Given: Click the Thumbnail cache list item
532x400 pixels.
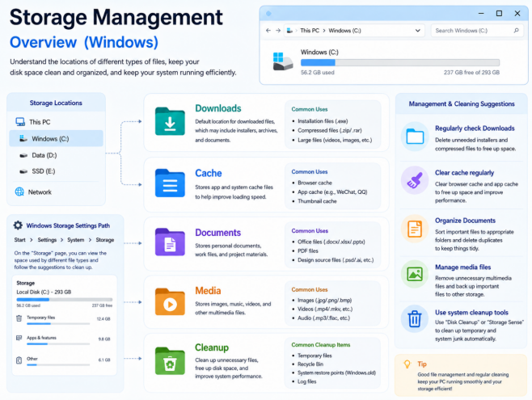Looking at the screenshot, I should [x=317, y=201].
